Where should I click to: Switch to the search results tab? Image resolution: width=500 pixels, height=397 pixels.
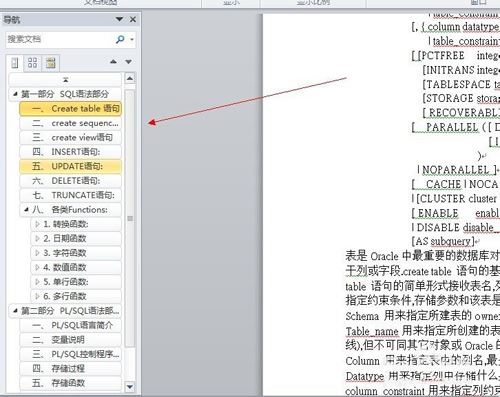pos(51,63)
